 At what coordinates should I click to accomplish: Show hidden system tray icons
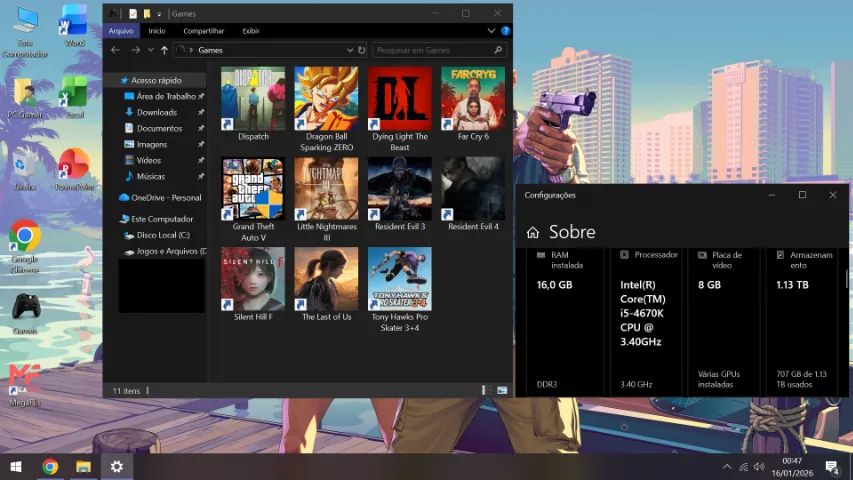tap(727, 467)
